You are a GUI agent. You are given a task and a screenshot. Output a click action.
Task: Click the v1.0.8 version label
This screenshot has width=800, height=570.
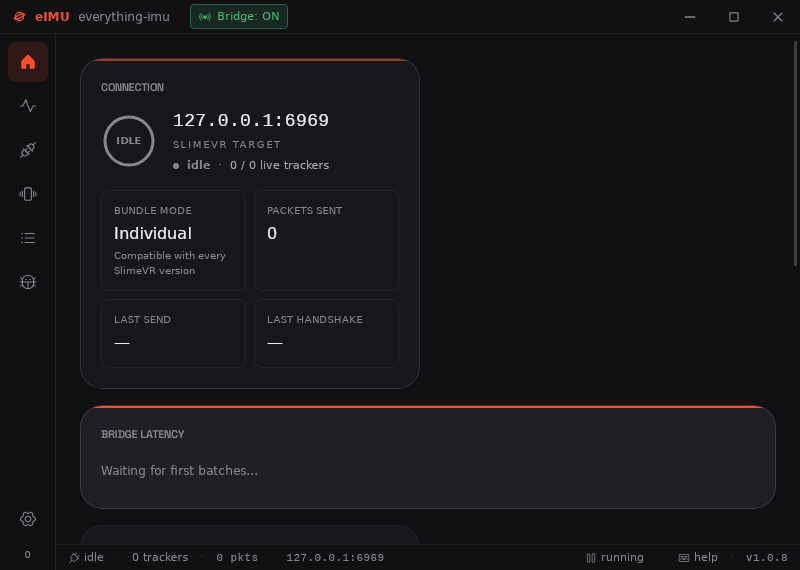(x=767, y=558)
